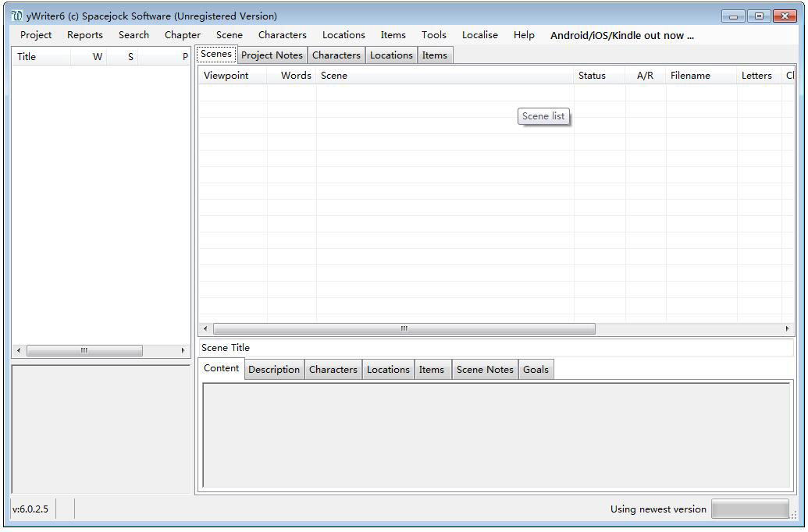Sort by Words column header
The width and height of the screenshot is (808, 532).
(292, 75)
